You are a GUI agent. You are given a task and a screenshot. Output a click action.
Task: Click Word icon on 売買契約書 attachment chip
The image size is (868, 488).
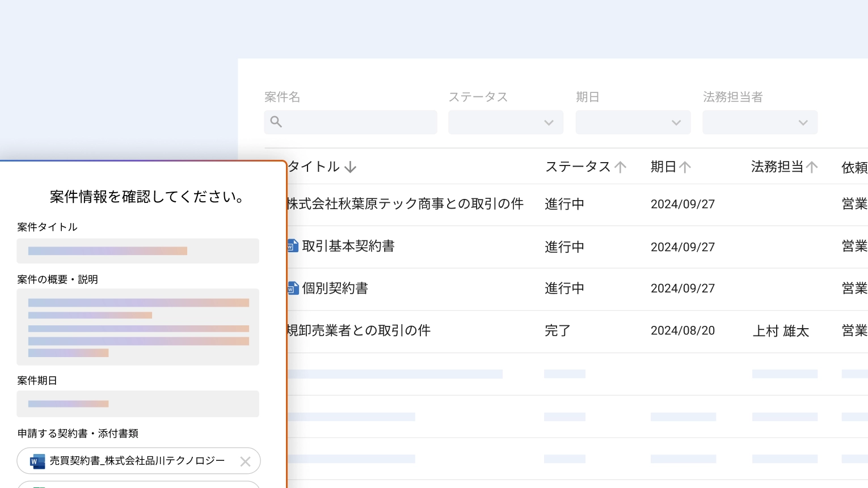[x=37, y=461]
